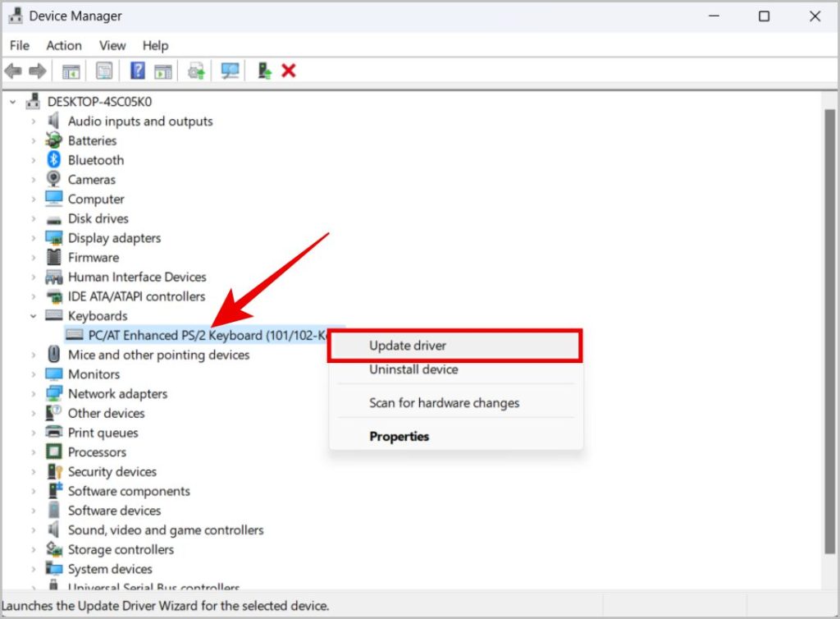
Task: Expand Sound, video and game controllers chevron
Action: click(x=33, y=530)
